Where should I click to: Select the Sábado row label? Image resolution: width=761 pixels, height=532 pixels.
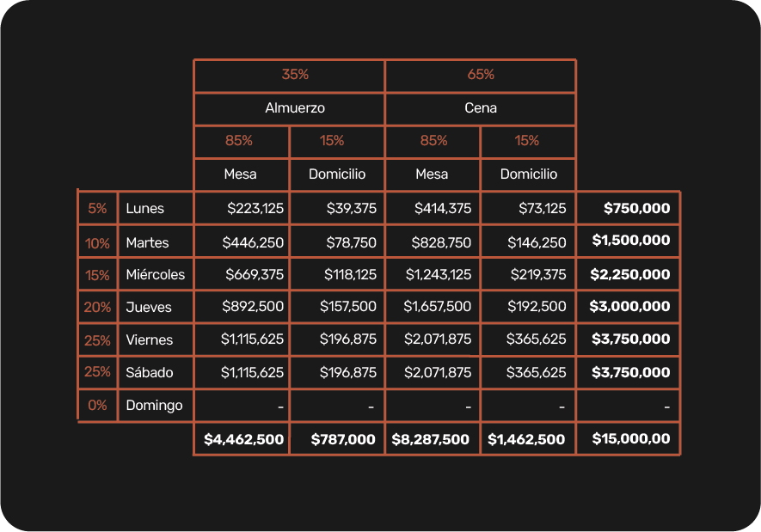pos(149,372)
